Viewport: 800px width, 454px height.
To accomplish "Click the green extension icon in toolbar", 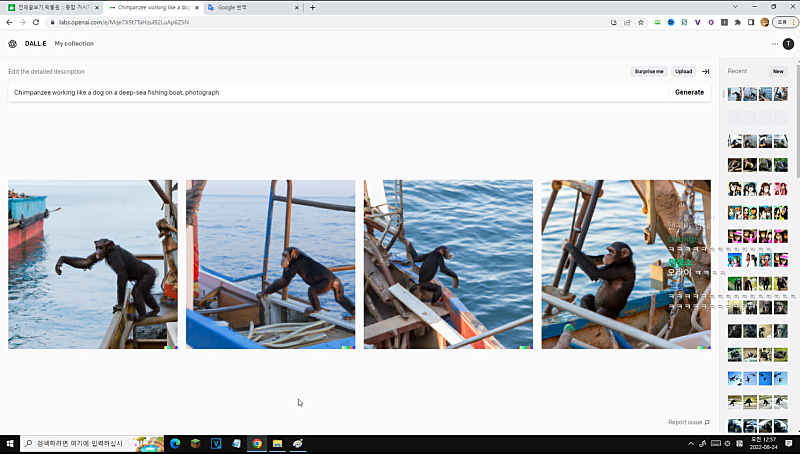I will point(658,22).
